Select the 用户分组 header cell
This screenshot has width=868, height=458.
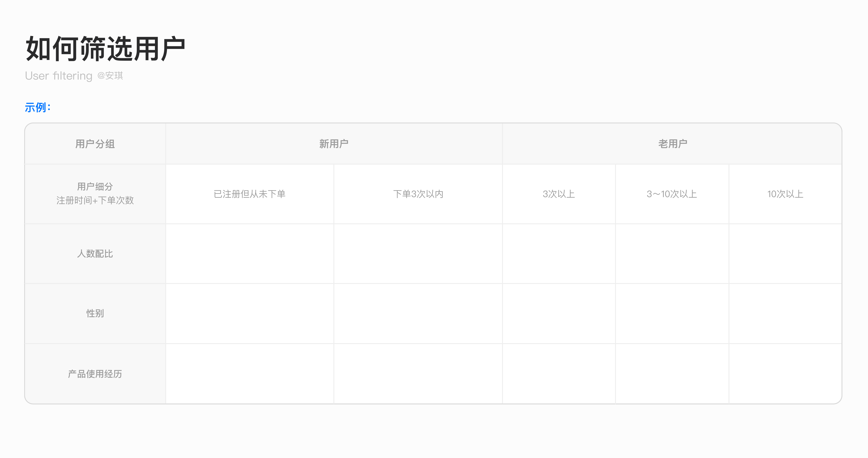(x=95, y=144)
